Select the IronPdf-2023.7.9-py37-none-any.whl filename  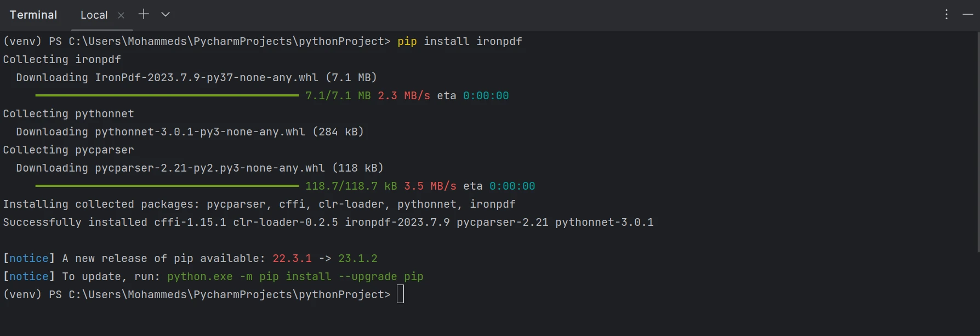point(207,77)
